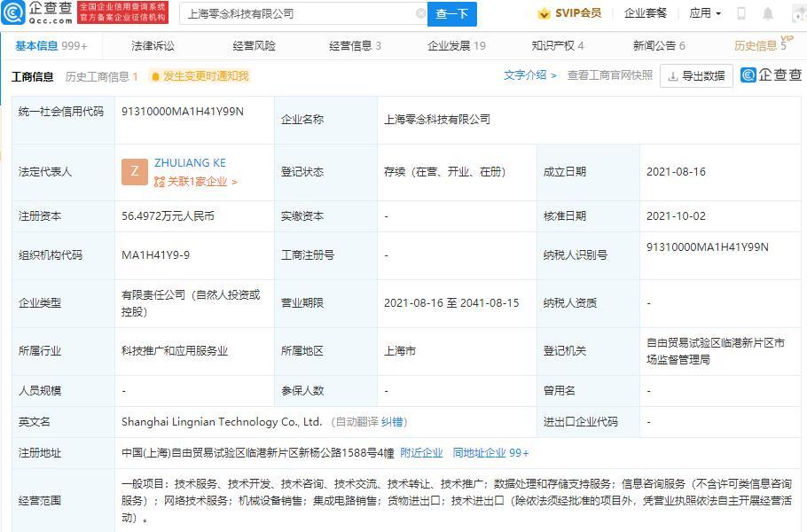807x532 pixels.
Task: Open the 经营风险 tab
Action: point(255,46)
